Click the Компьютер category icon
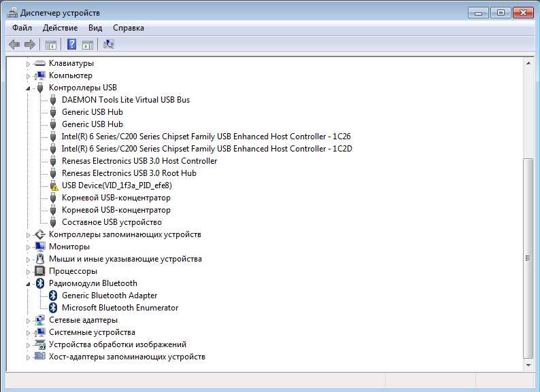 click(40, 75)
